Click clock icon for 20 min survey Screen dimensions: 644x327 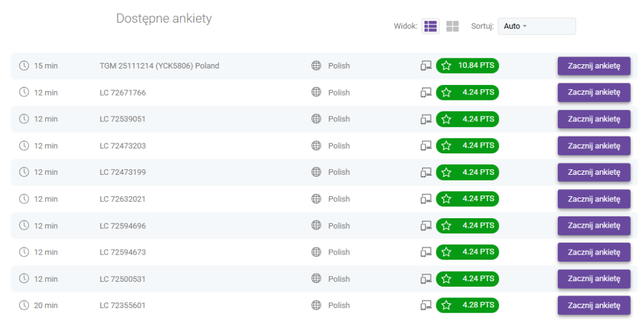(x=24, y=306)
